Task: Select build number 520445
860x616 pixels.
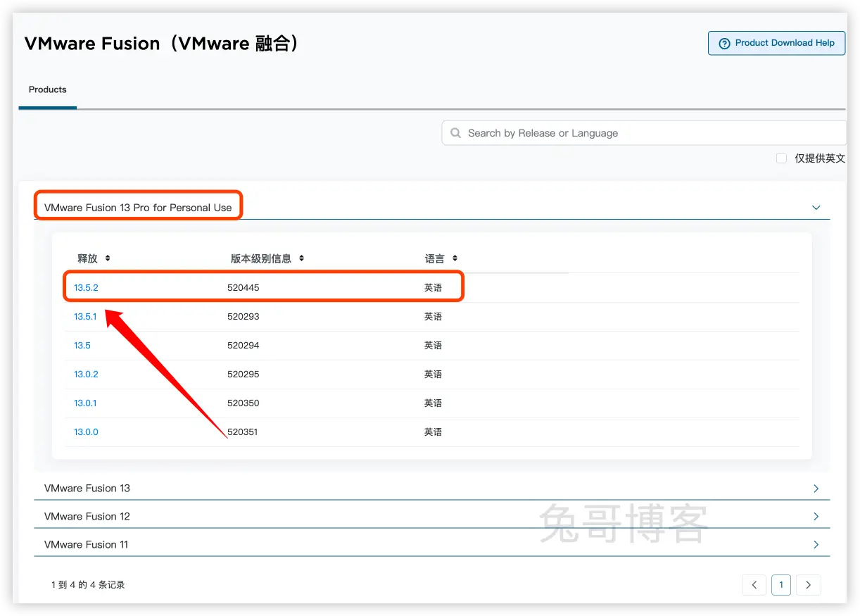Action: [x=244, y=288]
